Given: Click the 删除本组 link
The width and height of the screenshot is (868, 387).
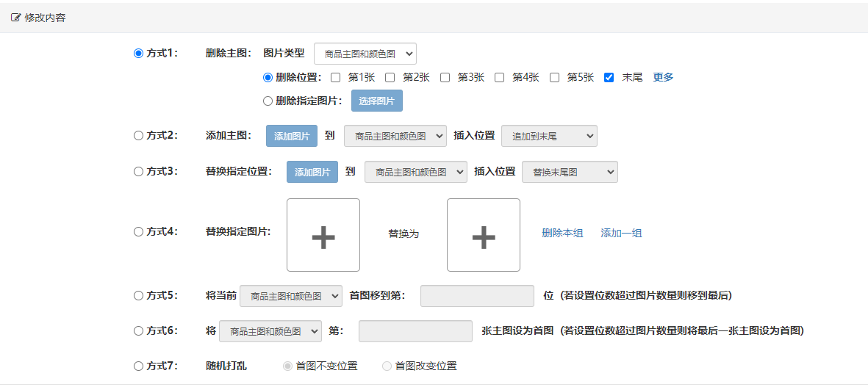Looking at the screenshot, I should tap(562, 233).
